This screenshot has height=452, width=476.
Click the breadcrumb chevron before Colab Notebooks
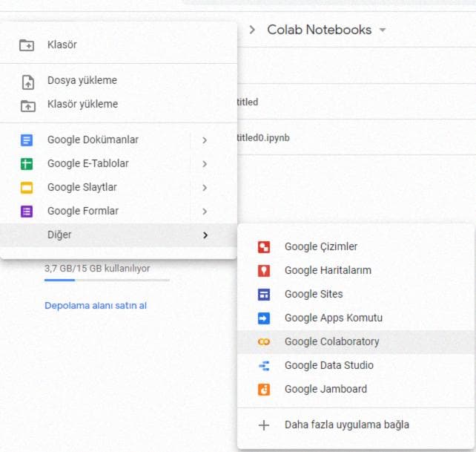[252, 30]
